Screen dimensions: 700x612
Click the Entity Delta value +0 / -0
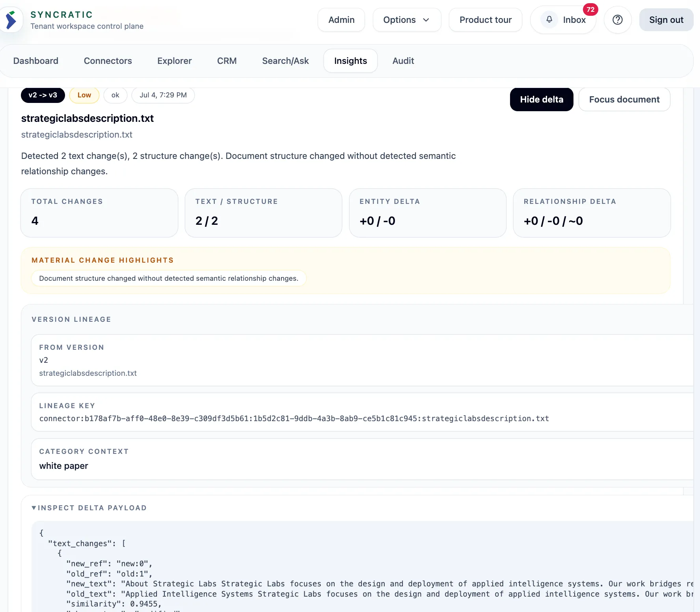coord(377,221)
